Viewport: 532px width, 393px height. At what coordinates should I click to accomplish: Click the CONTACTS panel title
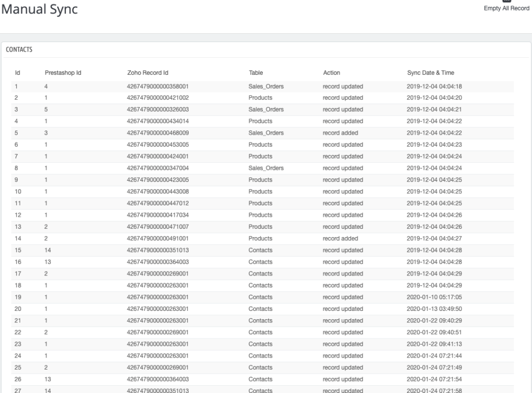(19, 49)
